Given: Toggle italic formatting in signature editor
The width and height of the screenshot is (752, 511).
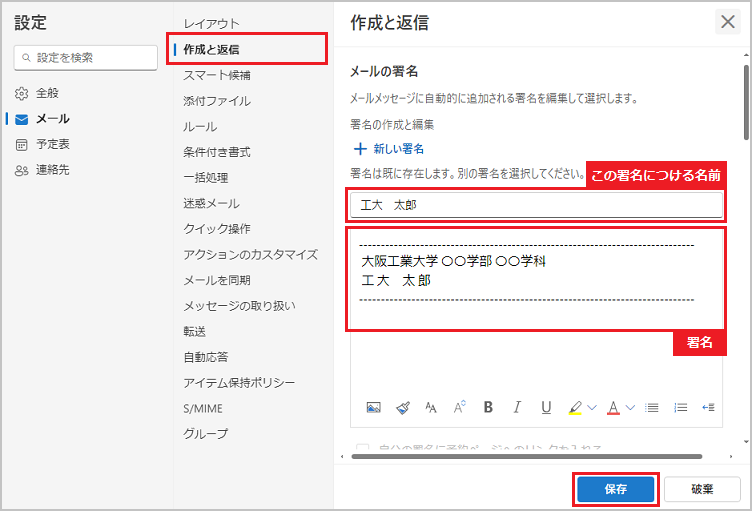Looking at the screenshot, I should tap(517, 407).
